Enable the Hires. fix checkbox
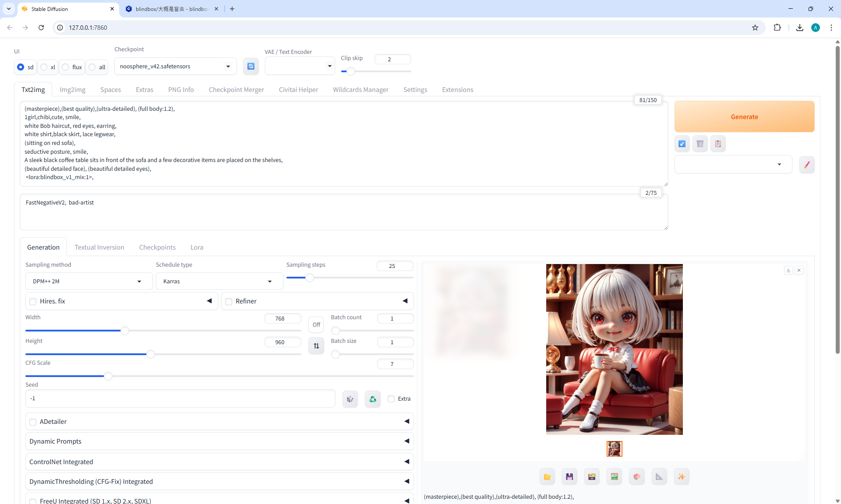The width and height of the screenshot is (841, 504). point(33,301)
